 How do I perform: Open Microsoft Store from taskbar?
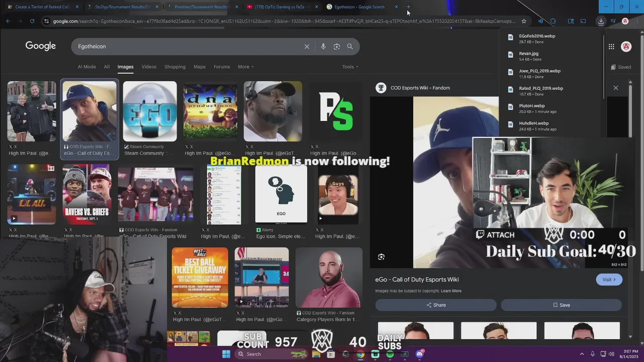331,354
